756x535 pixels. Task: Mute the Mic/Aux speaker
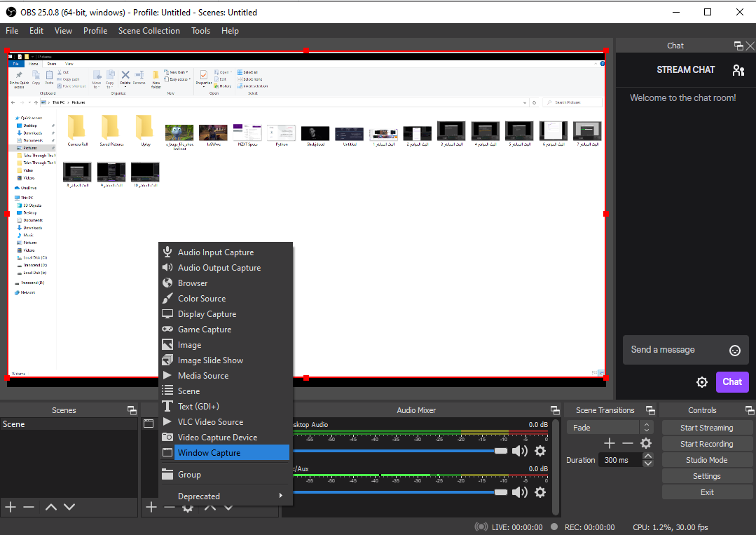pyautogui.click(x=520, y=492)
